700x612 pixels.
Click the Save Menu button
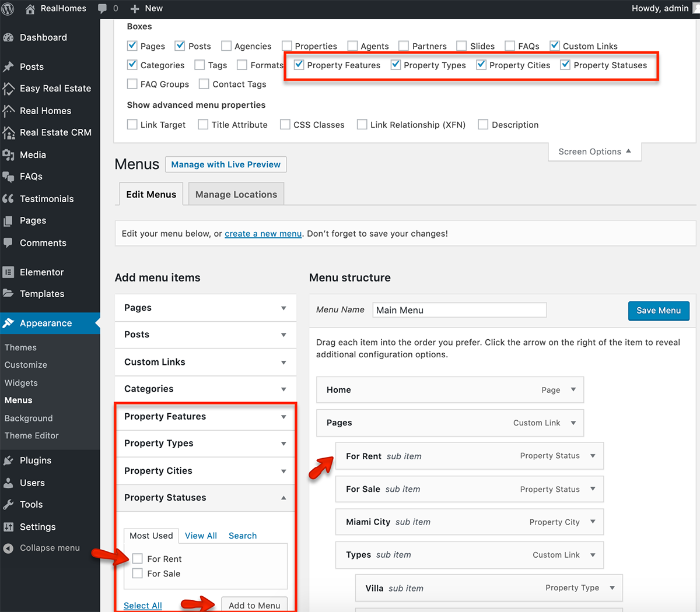tap(659, 311)
